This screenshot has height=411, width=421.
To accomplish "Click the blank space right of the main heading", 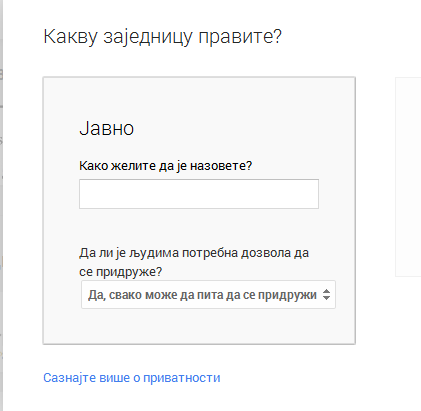I will tap(350, 37).
